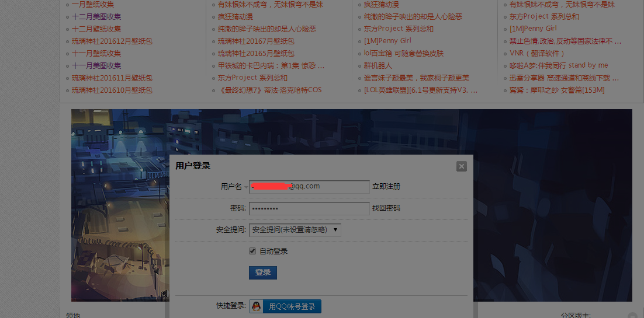
Task: Open the 迅雷分享器 高速通道 link
Action: click(564, 78)
